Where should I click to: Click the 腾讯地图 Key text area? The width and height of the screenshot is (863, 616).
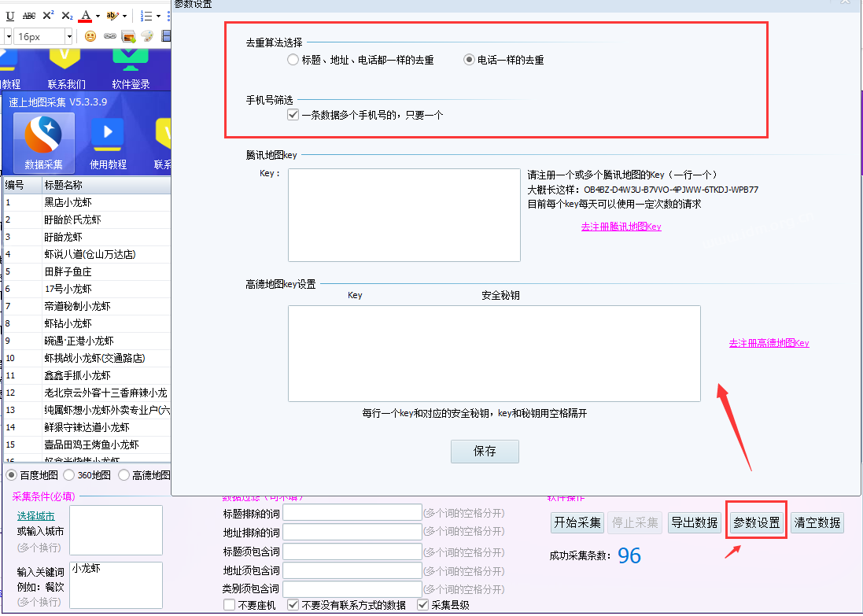point(404,215)
